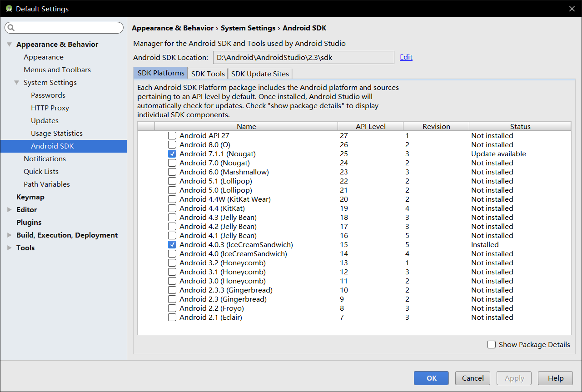Screen dimensions: 582x392
Task: Open the Keymap settings
Action: point(30,197)
